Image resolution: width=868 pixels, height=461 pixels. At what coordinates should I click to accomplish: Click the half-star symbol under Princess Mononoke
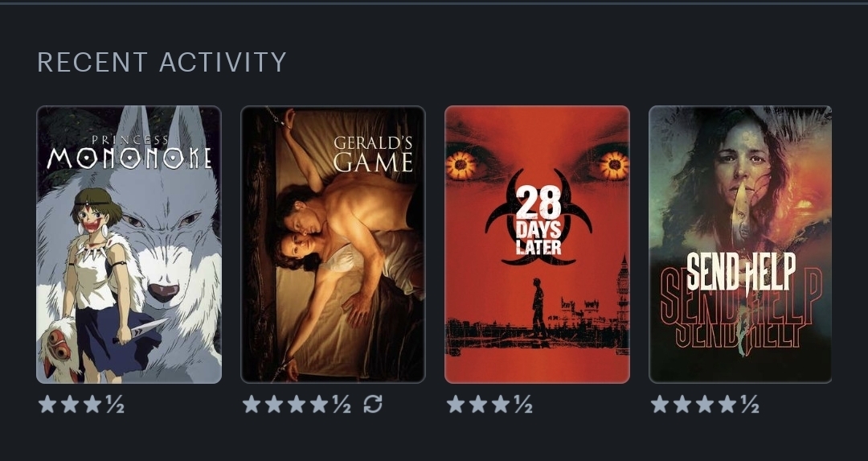115,405
